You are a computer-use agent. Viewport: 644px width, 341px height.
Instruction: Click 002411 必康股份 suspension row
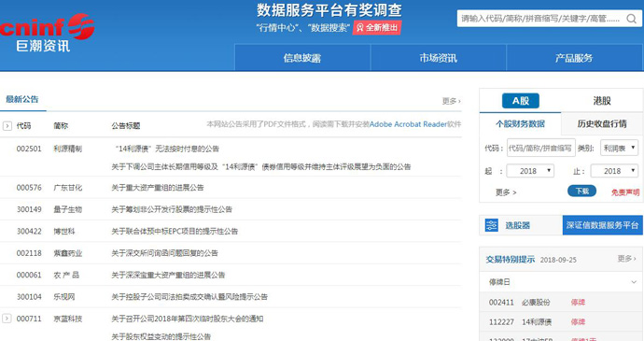pos(561,303)
